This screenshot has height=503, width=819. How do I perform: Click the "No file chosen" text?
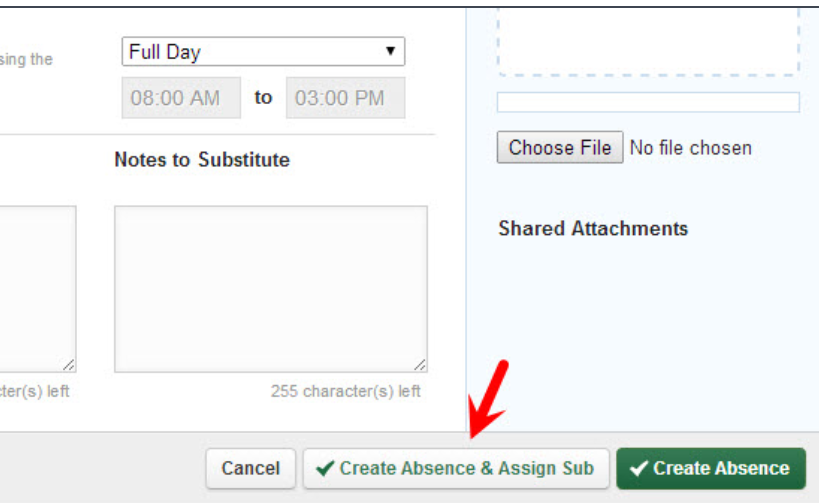click(x=690, y=148)
